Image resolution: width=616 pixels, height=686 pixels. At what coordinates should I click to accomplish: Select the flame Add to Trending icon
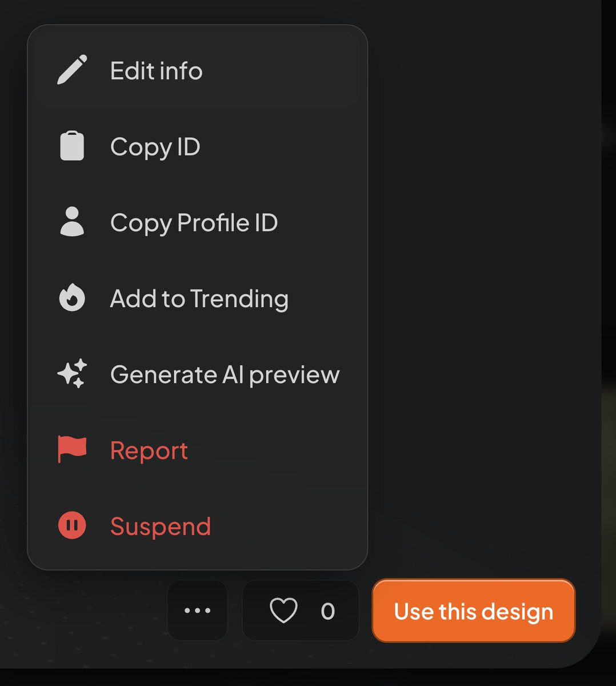tap(71, 298)
